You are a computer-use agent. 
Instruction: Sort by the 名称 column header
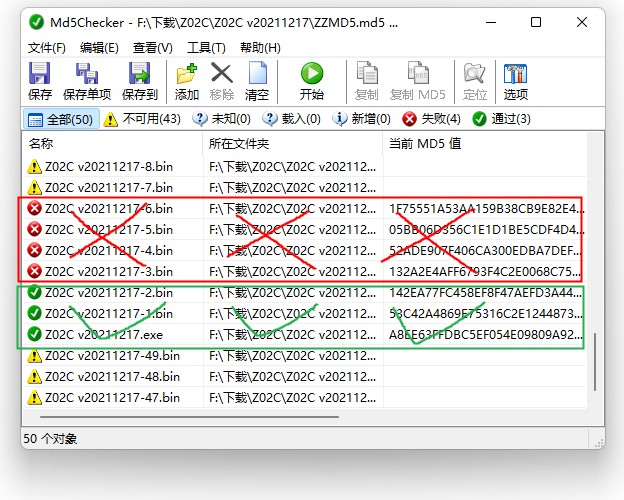[110, 144]
